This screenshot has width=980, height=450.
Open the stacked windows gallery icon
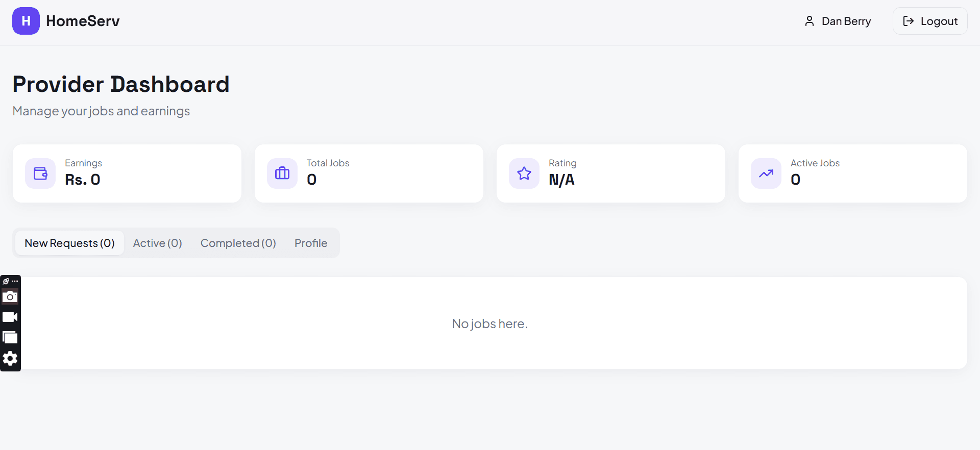[10, 338]
